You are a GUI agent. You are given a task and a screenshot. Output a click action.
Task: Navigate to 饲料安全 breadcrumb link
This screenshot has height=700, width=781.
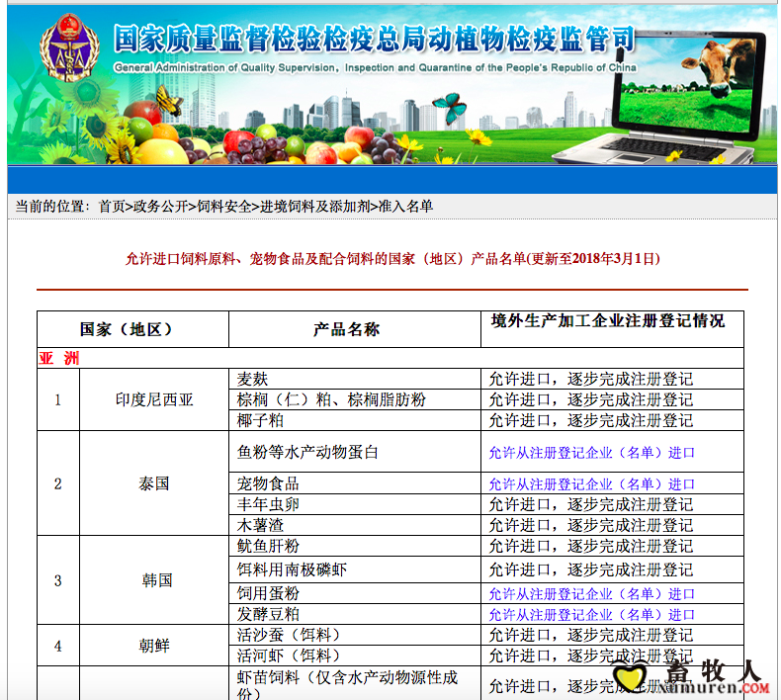point(223,207)
